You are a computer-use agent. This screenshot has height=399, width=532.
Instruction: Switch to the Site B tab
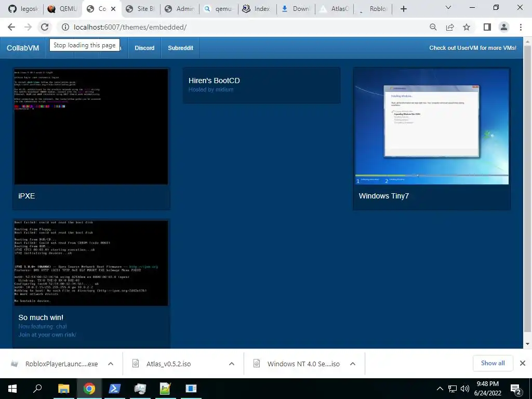point(140,9)
